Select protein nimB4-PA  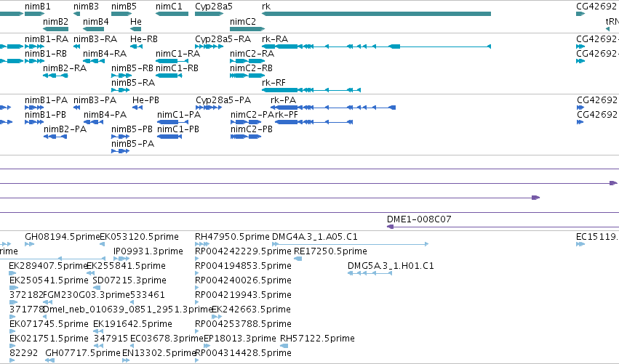pos(93,122)
